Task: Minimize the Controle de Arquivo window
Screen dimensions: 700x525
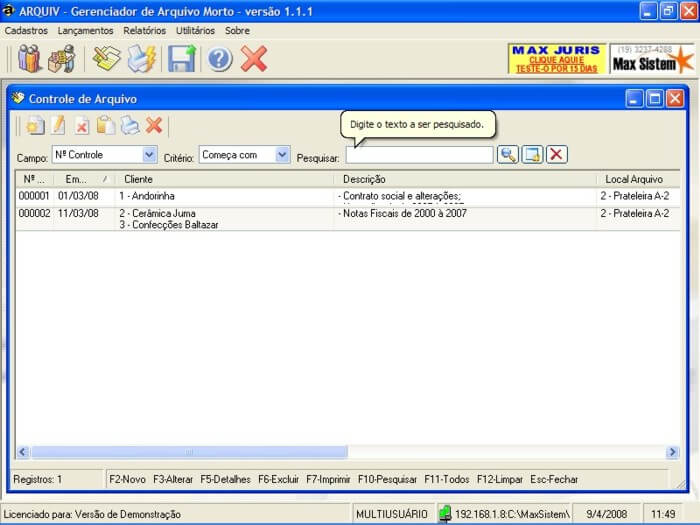Action: pyautogui.click(x=634, y=99)
